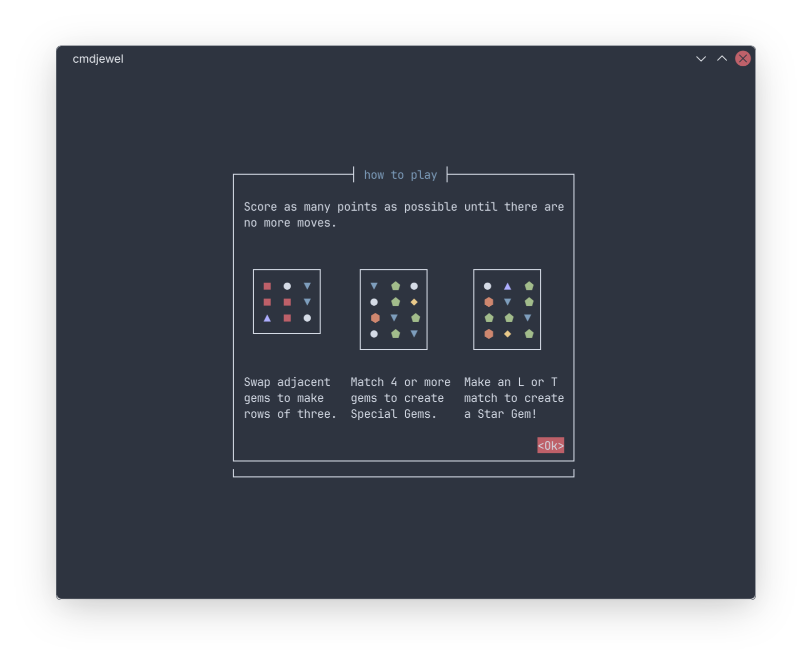Click the yellow diamond in the Star Gem diagram

tap(507, 334)
